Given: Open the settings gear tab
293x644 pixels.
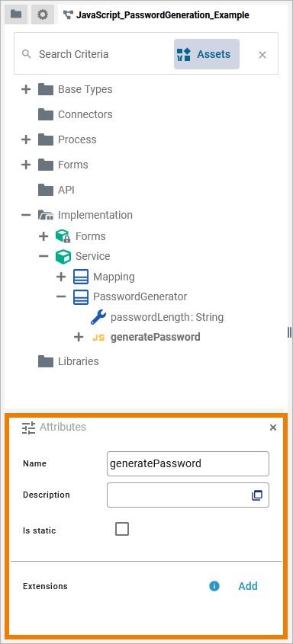Looking at the screenshot, I should pyautogui.click(x=42, y=14).
